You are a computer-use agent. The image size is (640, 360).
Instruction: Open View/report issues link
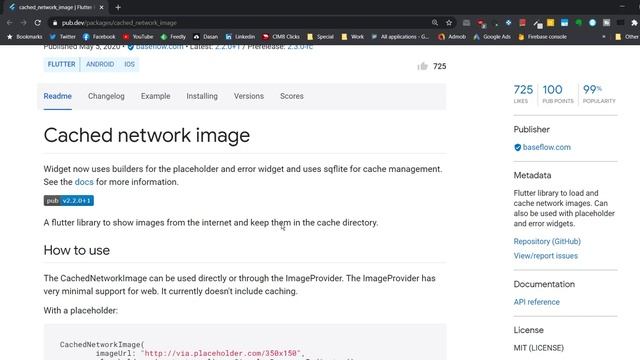546,256
